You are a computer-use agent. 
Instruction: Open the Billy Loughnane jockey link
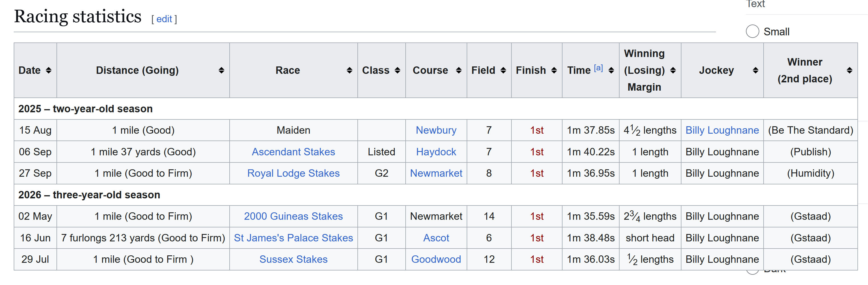tap(722, 130)
